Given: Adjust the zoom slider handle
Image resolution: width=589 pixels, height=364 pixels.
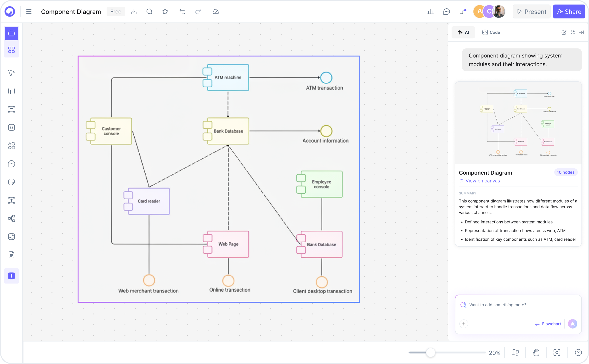Looking at the screenshot, I should point(431,353).
